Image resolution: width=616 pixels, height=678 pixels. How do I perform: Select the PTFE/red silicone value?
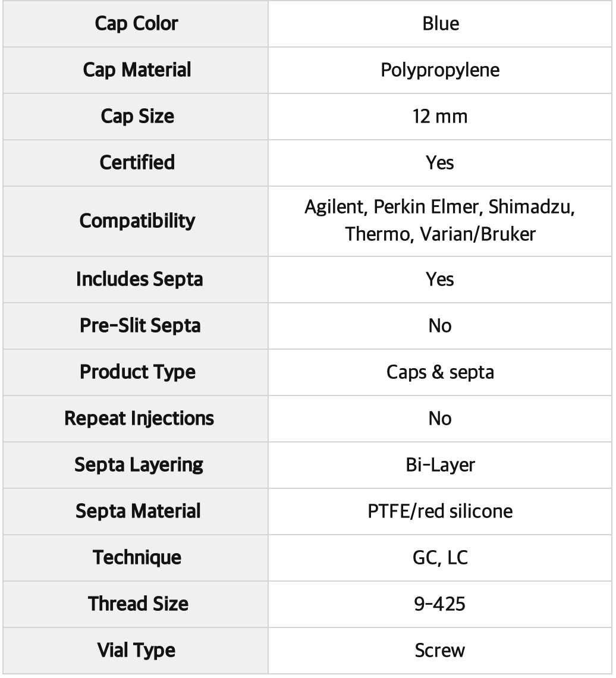(440, 511)
